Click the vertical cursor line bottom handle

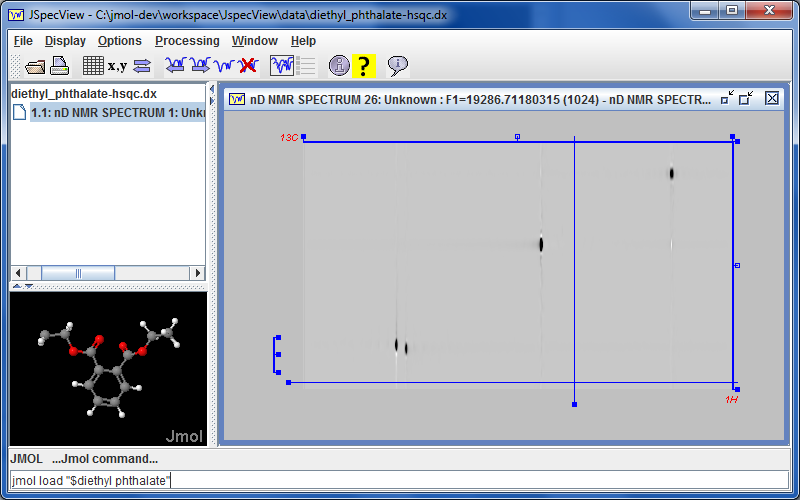tap(574, 405)
